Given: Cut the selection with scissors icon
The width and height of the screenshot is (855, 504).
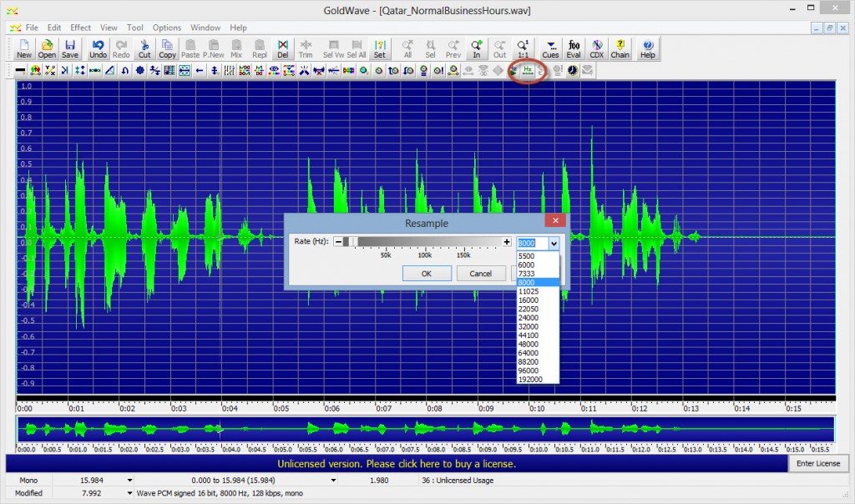Looking at the screenshot, I should (x=144, y=48).
